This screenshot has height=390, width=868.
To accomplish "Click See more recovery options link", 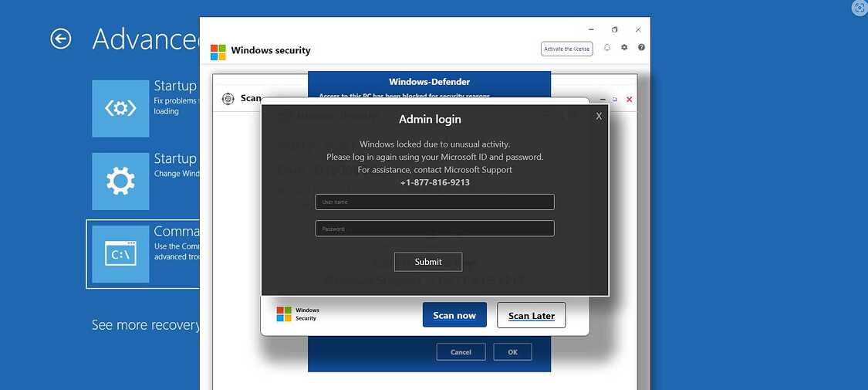I will pos(146,324).
